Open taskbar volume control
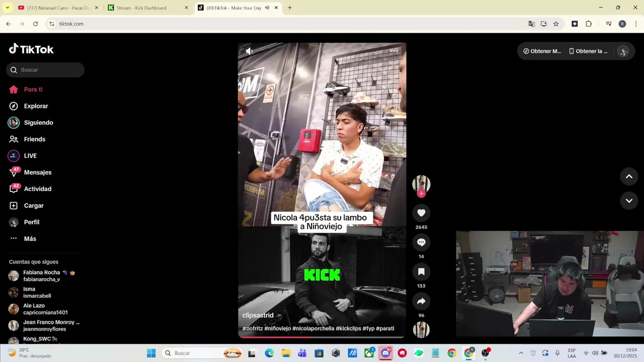Image resolution: width=644 pixels, height=362 pixels. 595,353
